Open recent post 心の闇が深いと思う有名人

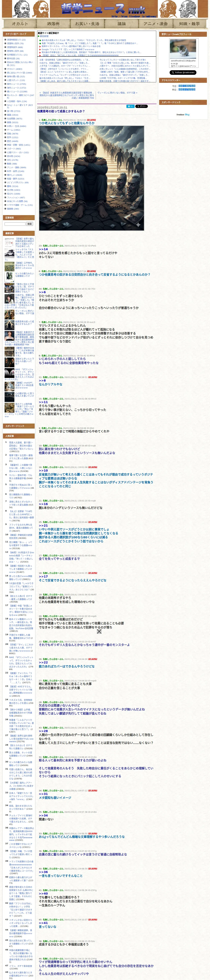click(x=24, y=395)
